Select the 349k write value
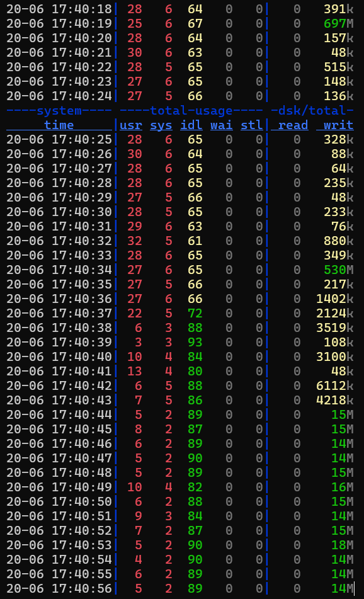The width and height of the screenshot is (364, 599). (338, 255)
